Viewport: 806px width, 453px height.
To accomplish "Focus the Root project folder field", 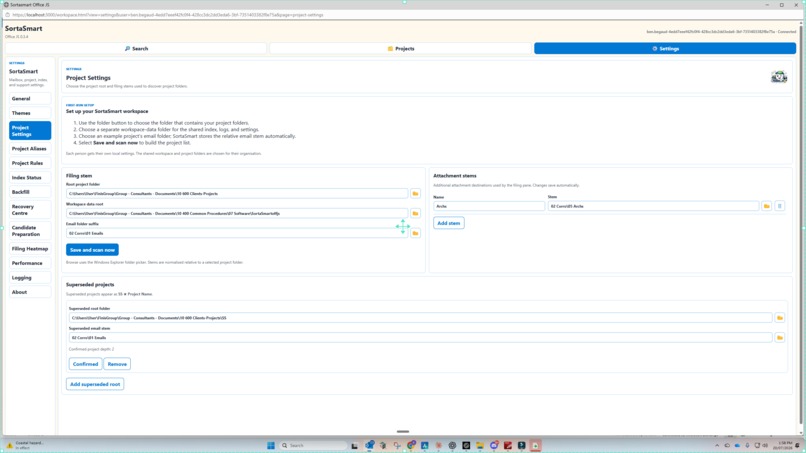I will [x=237, y=193].
